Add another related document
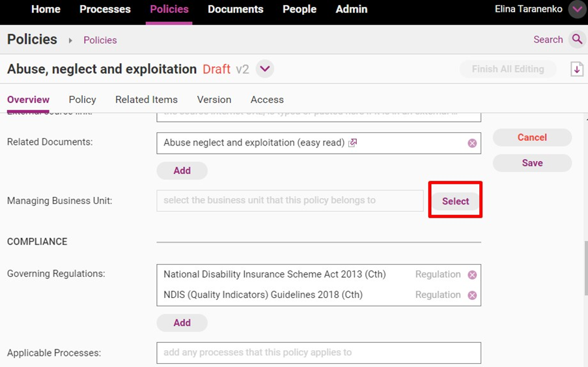 (182, 171)
